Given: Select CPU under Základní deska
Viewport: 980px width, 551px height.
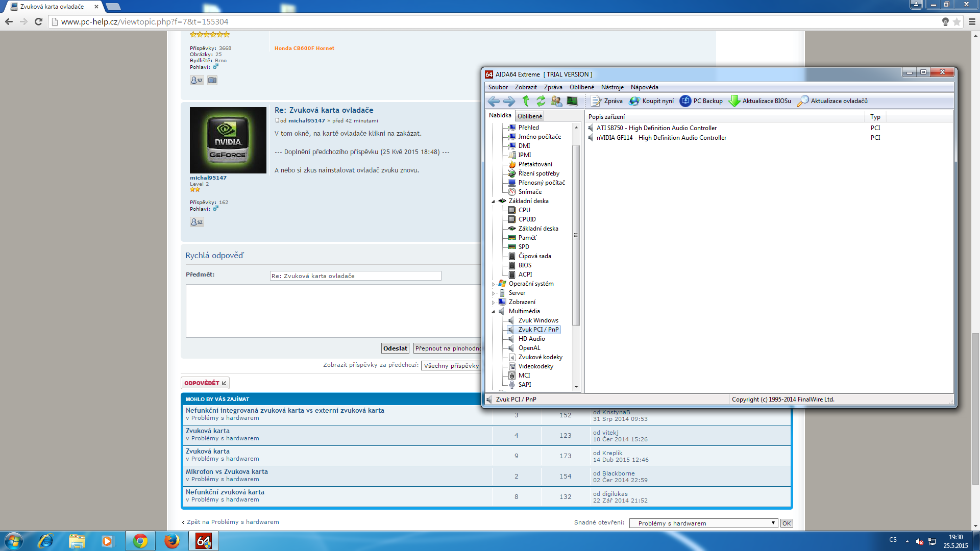Looking at the screenshot, I should coord(524,210).
